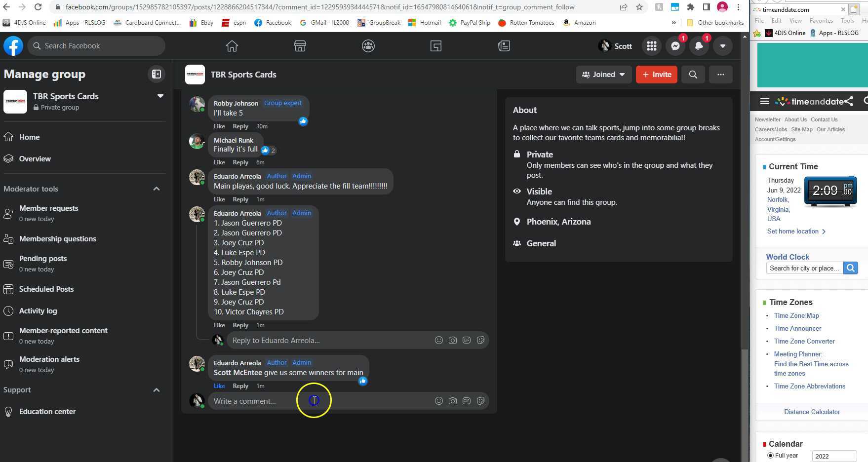Open the Joined dropdown

(x=603, y=75)
